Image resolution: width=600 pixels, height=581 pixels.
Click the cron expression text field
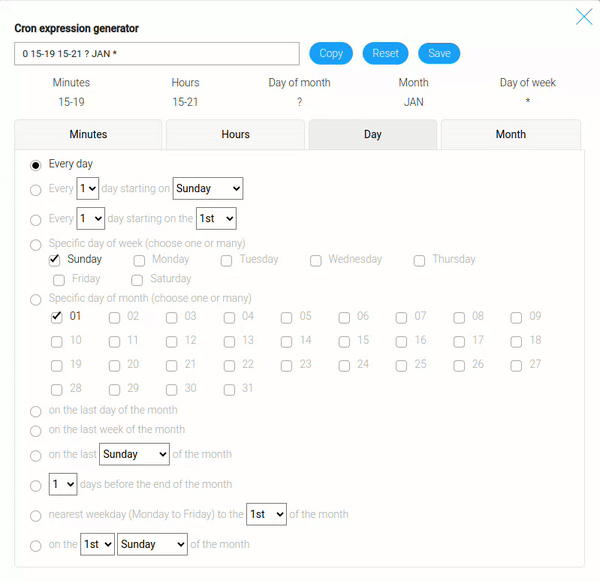pos(157,54)
